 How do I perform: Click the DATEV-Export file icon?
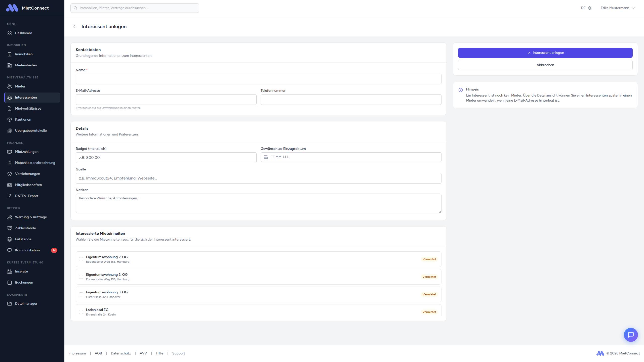(10, 196)
